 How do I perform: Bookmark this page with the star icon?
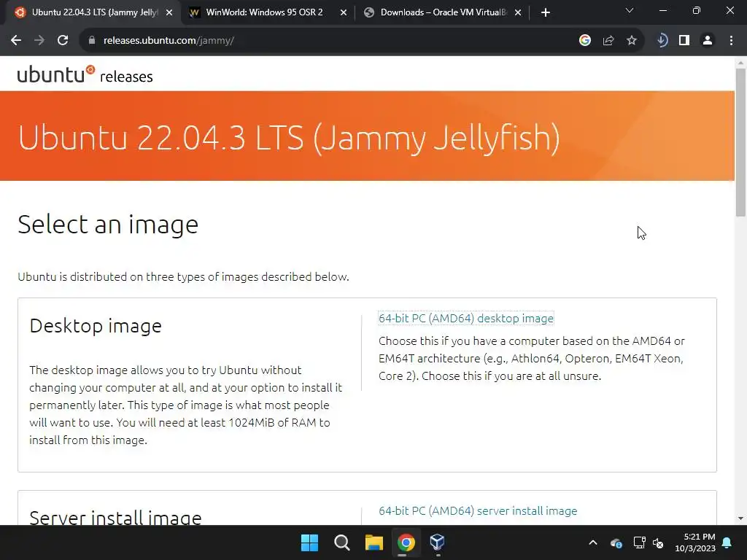(632, 41)
